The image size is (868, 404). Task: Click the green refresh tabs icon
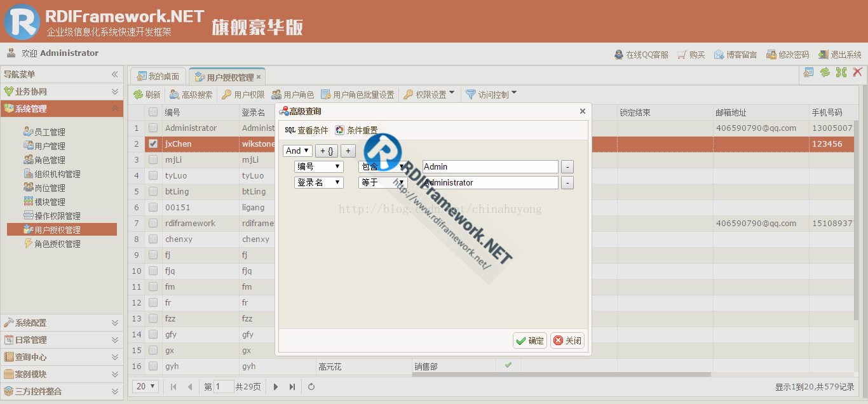coord(825,72)
